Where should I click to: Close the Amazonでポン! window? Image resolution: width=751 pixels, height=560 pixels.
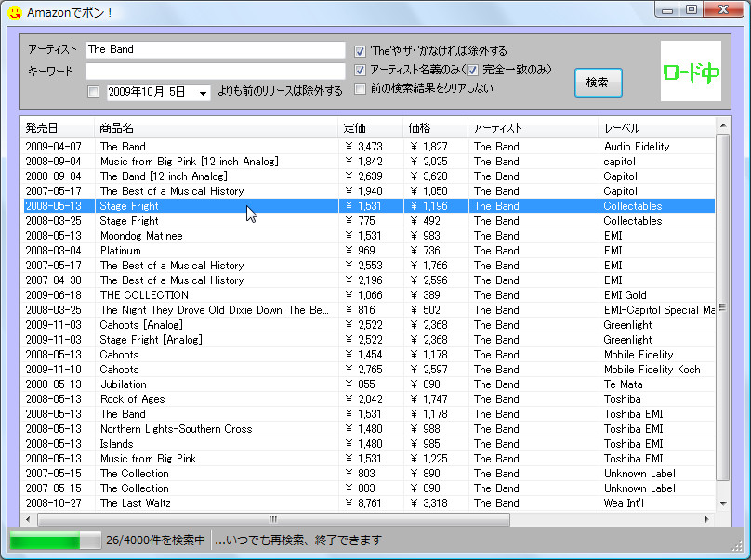point(723,9)
